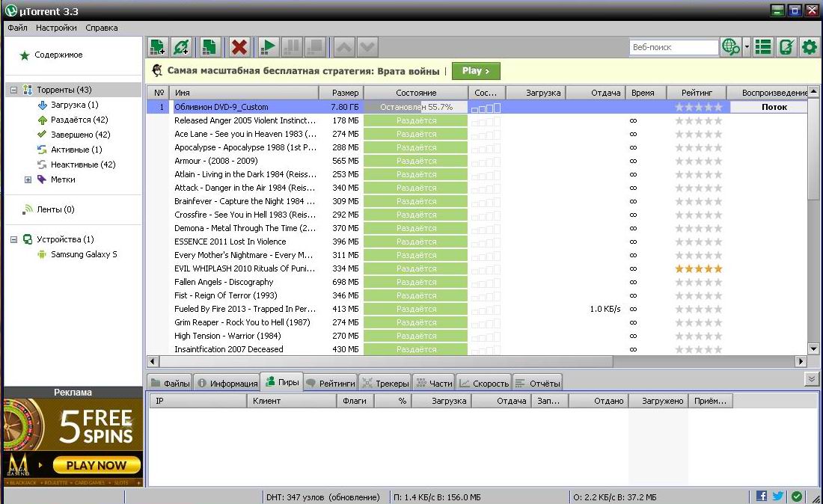Click the Add Torrent from URL icon

pos(182,47)
